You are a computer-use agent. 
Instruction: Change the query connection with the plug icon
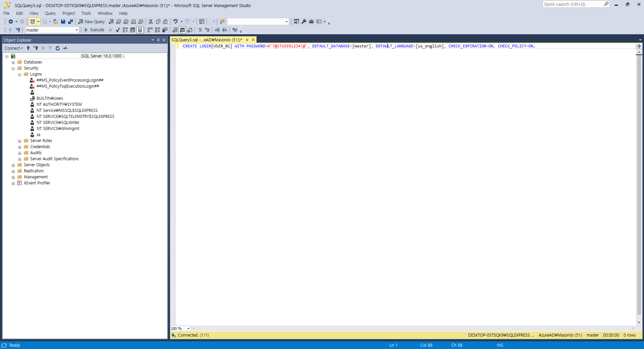pyautogui.click(x=18, y=30)
